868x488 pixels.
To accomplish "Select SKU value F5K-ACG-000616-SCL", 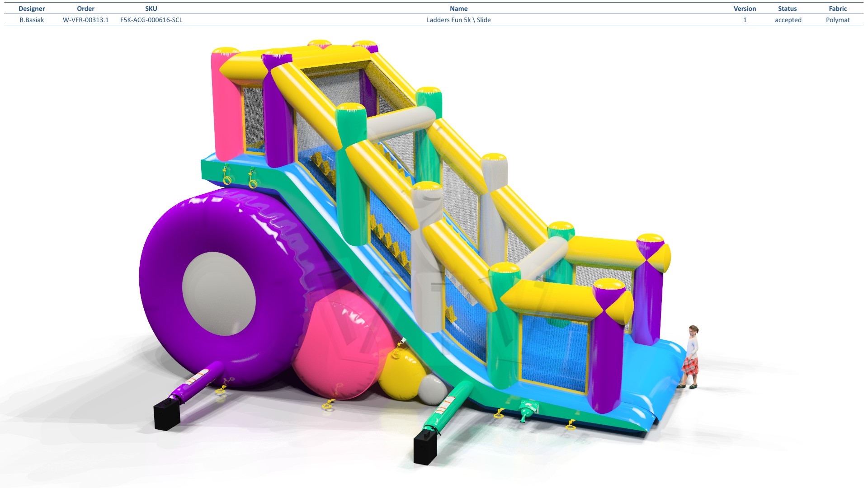I will tap(151, 20).
